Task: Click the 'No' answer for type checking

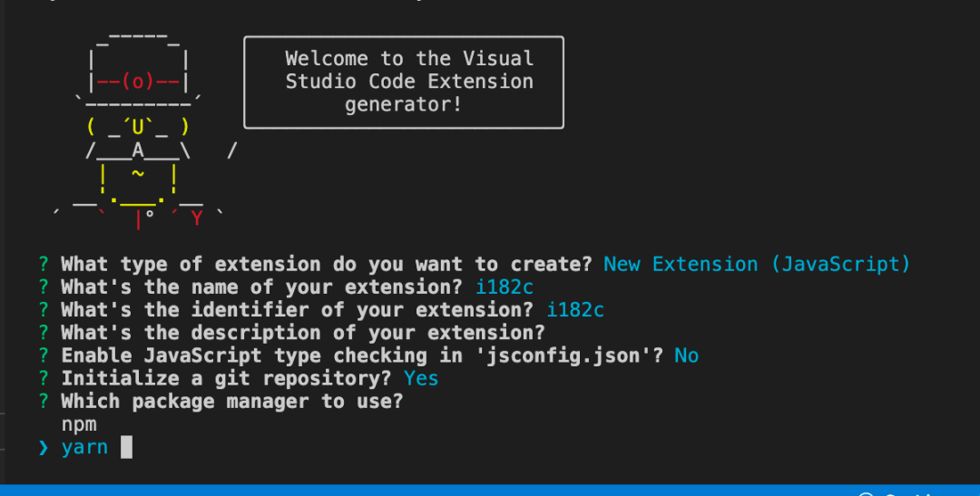Action: pos(686,355)
